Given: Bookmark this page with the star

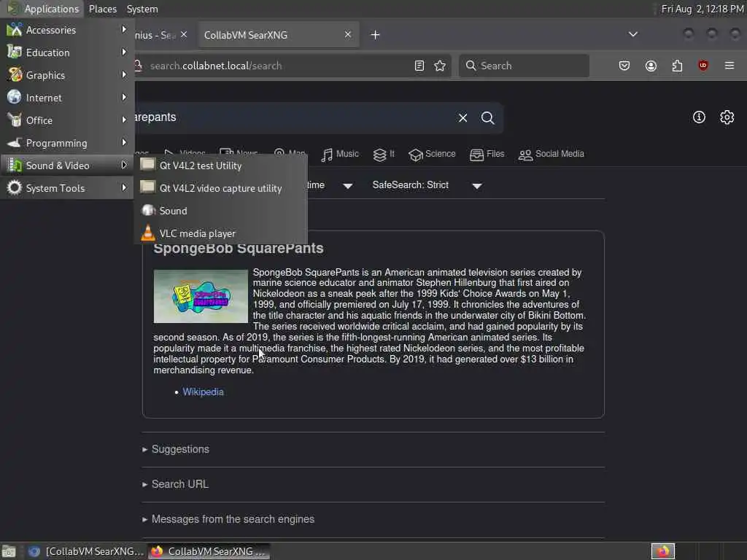Looking at the screenshot, I should coord(440,66).
